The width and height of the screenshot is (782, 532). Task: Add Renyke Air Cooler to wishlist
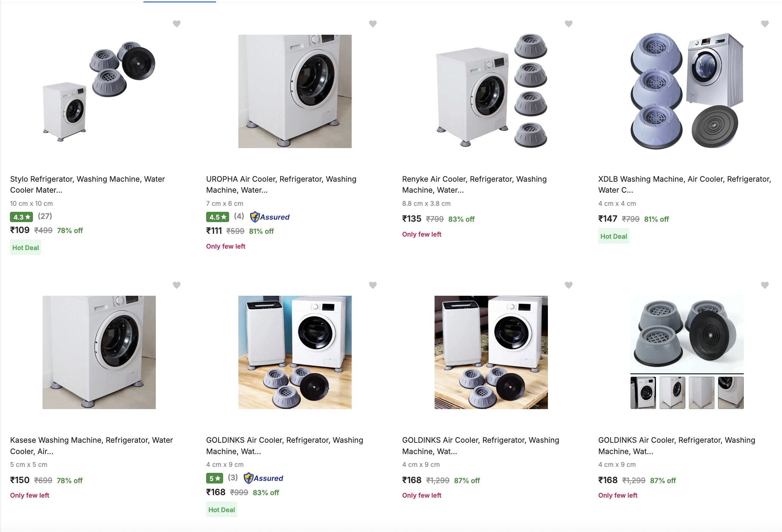[568, 24]
